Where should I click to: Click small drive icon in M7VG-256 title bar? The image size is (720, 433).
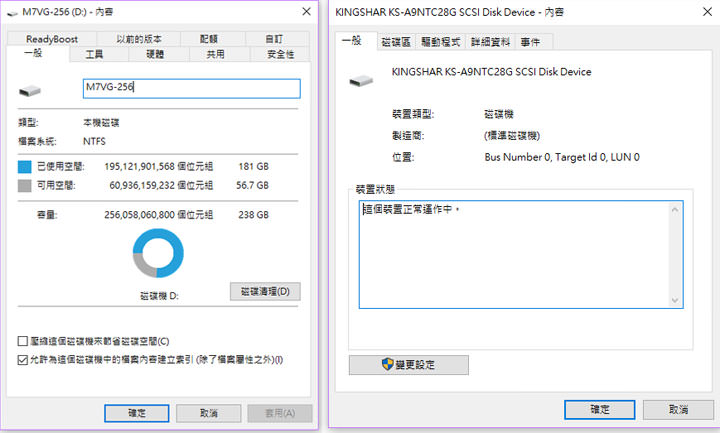tap(12, 13)
